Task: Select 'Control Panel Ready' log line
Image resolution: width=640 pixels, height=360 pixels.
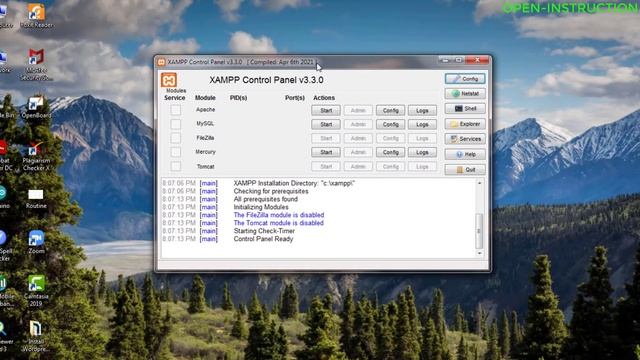Action: click(x=263, y=239)
